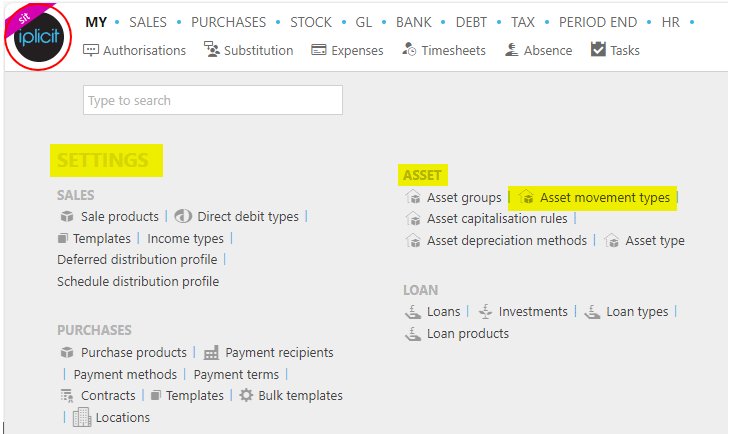The width and height of the screenshot is (731, 434).
Task: Click the iplicit logo icon
Action: point(38,37)
